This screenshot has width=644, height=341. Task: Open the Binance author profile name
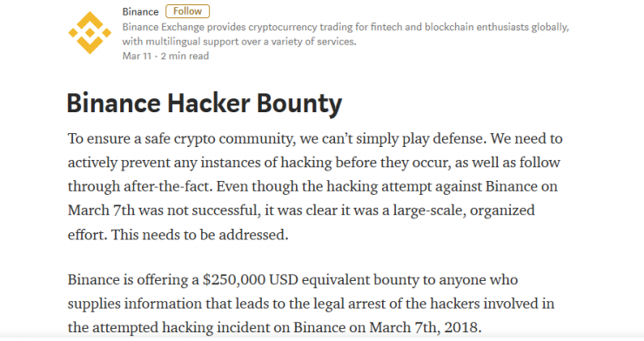(x=140, y=12)
